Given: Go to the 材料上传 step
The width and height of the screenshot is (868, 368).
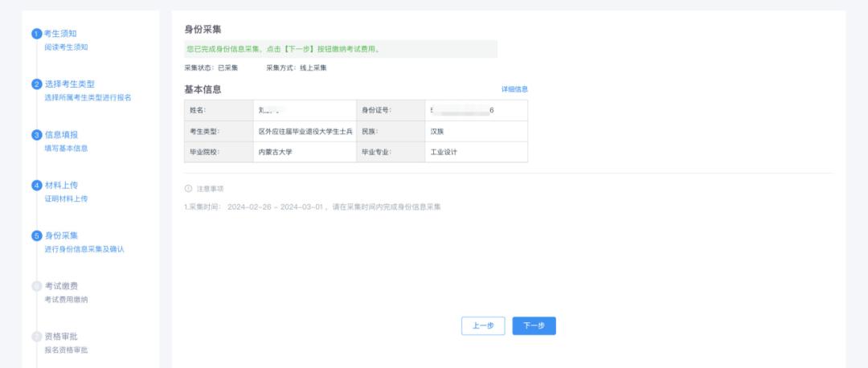Looking at the screenshot, I should click(61, 186).
